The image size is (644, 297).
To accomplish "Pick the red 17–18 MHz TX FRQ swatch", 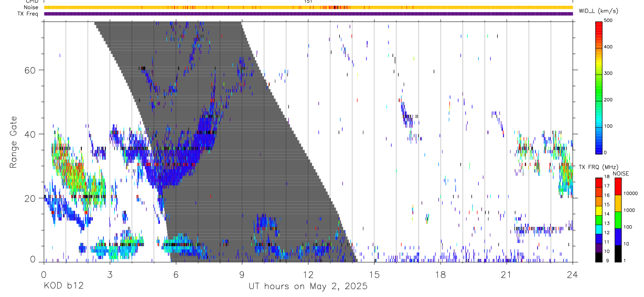I will (x=599, y=182).
